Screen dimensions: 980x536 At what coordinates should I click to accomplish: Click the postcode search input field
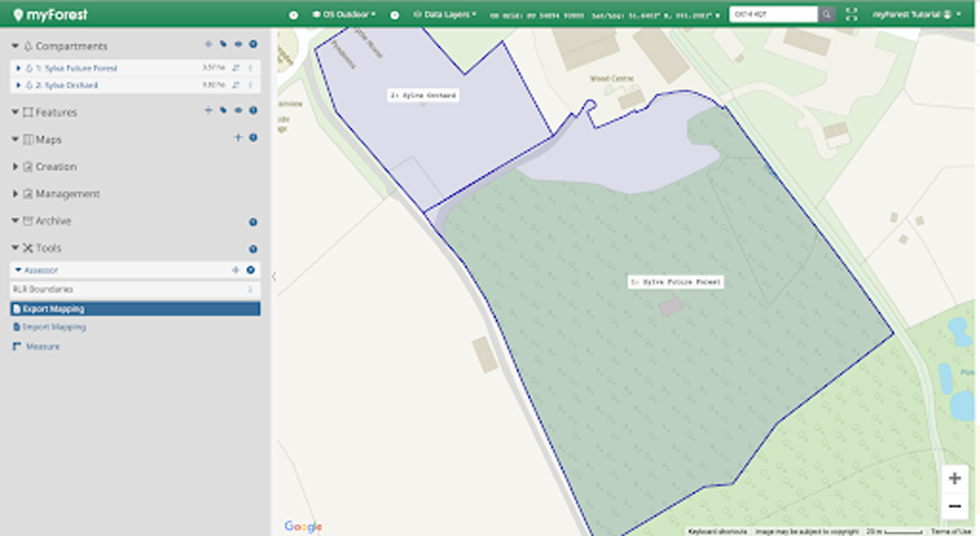772,14
